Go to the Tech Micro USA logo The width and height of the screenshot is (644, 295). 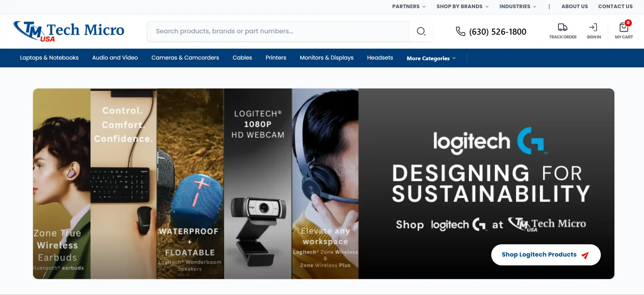click(x=69, y=31)
